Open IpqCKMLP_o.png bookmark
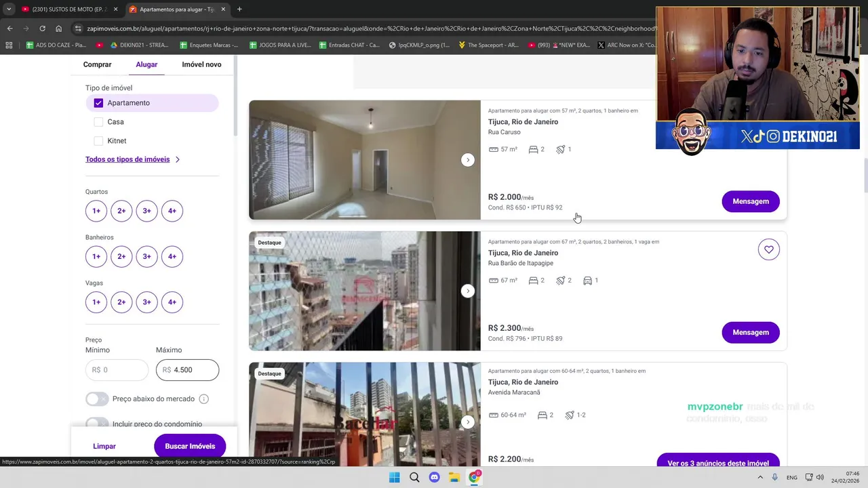 click(x=419, y=45)
